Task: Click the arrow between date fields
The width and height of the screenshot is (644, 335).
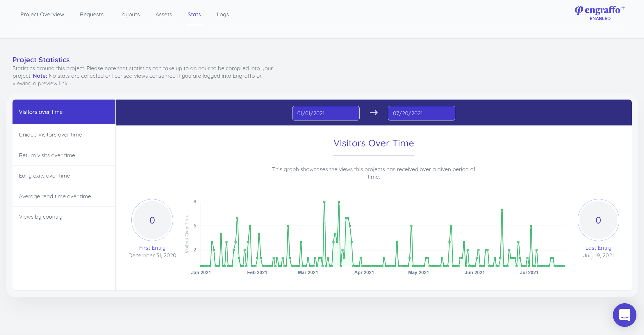Action: pos(374,113)
